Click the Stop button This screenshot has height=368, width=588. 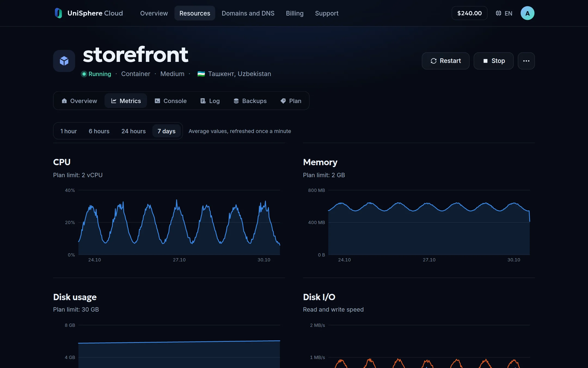pos(493,61)
